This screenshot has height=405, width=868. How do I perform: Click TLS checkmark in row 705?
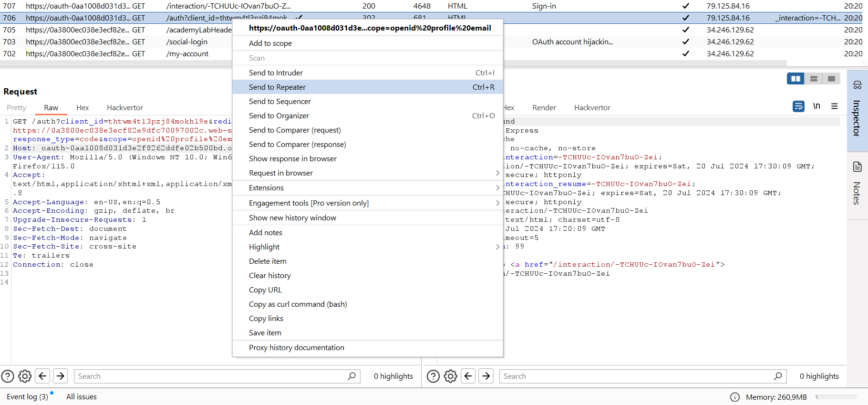[685, 30]
